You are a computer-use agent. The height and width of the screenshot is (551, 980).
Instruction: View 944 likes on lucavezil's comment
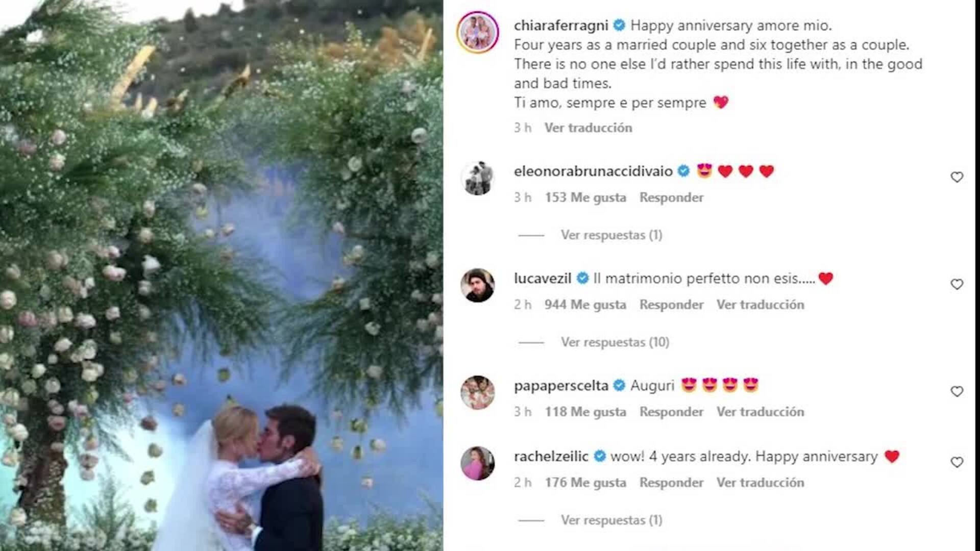click(585, 305)
